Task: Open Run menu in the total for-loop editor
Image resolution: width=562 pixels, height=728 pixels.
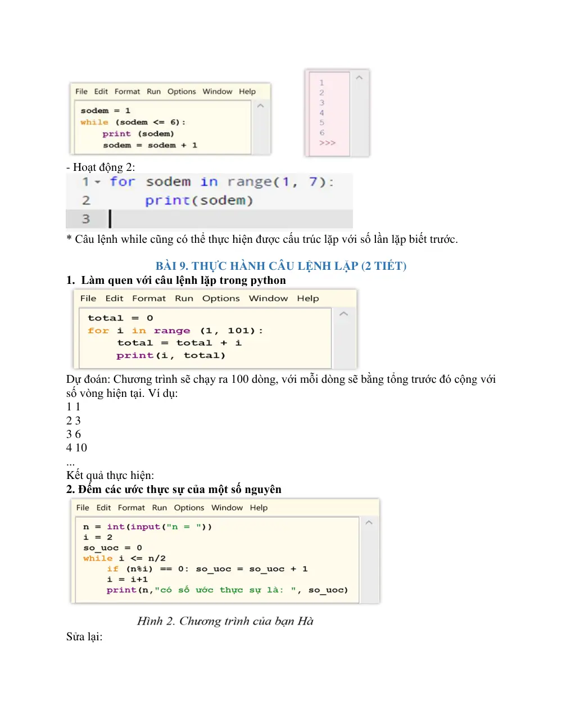Action: (184, 299)
